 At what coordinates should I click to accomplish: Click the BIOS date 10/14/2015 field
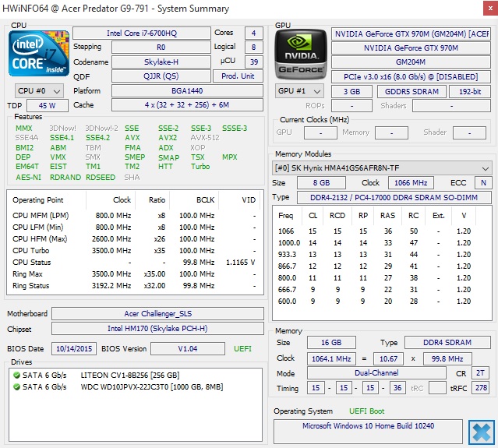(74, 349)
